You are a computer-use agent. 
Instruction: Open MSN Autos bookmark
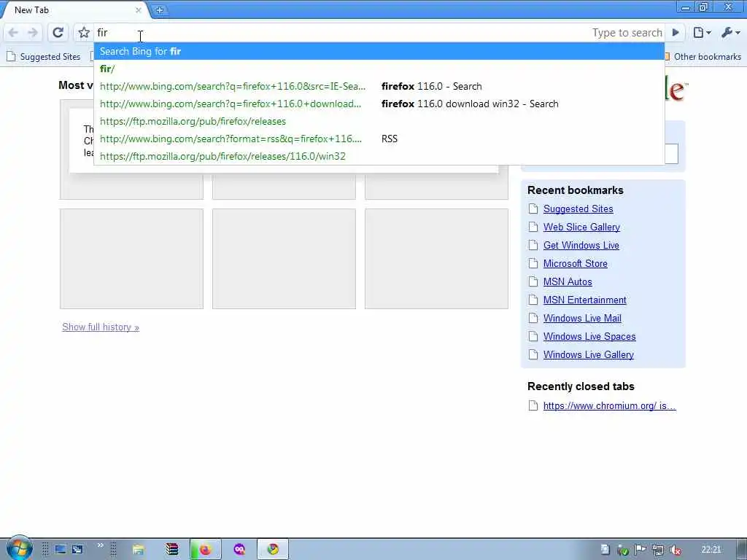(x=568, y=282)
